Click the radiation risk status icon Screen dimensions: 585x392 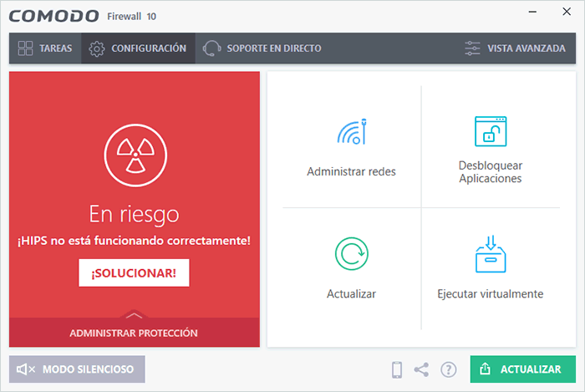pos(135,155)
